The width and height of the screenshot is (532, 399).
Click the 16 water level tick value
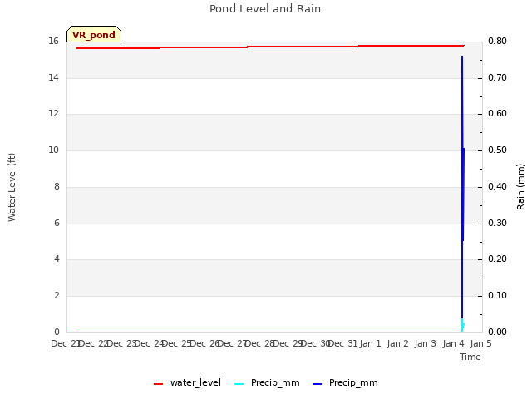[x=53, y=42]
